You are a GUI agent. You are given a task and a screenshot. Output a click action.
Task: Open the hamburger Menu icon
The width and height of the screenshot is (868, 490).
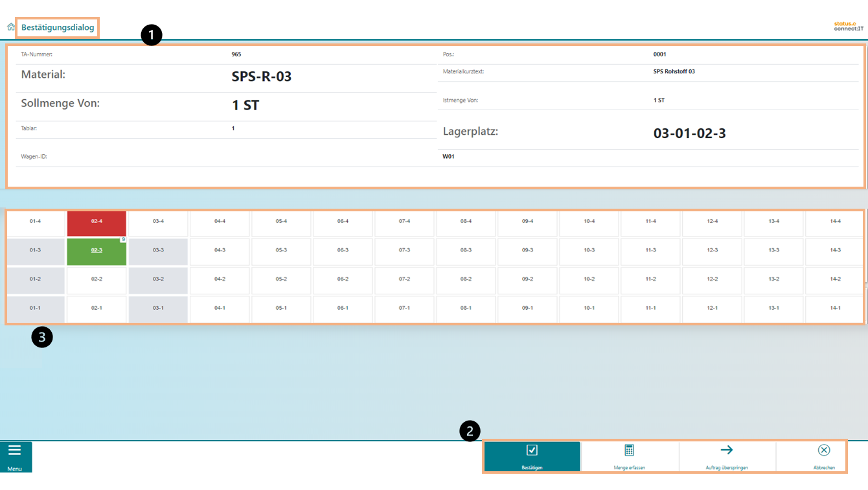pos(15,450)
